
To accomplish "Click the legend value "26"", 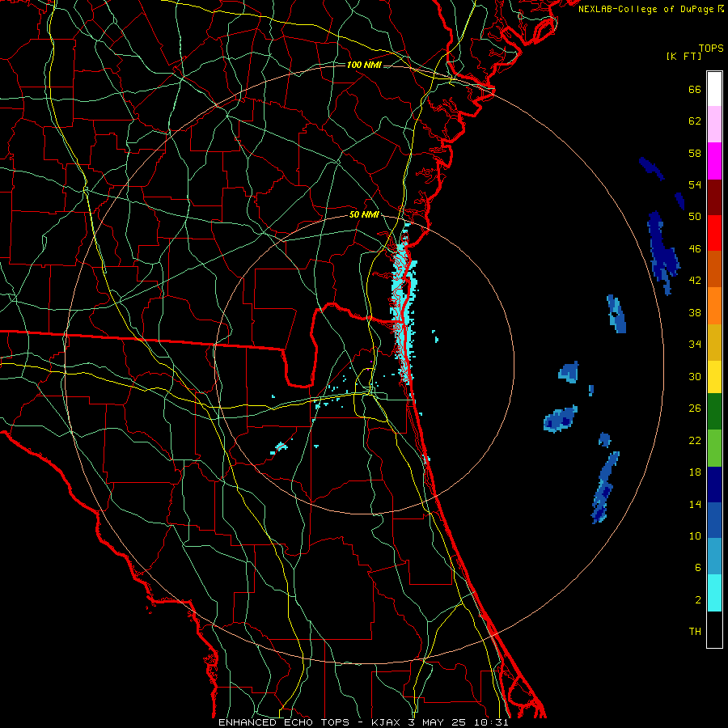I will coord(695,408).
